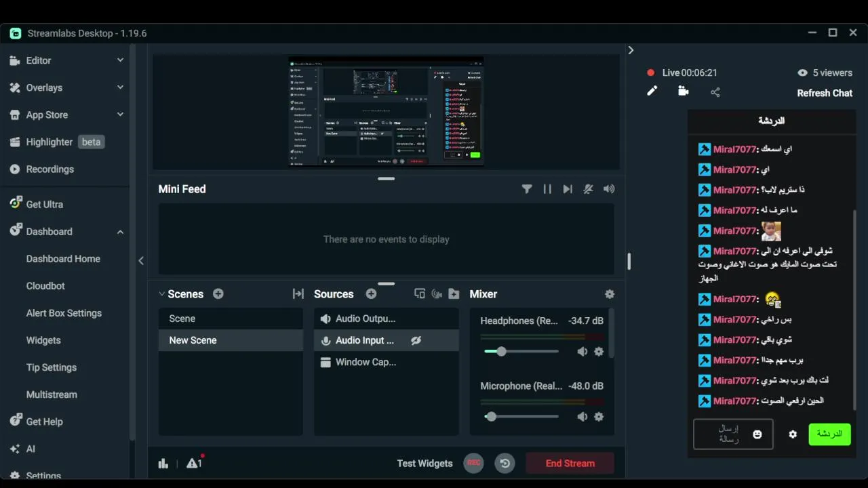Expand the Editor chevron
This screenshot has height=488, width=868.
point(120,60)
